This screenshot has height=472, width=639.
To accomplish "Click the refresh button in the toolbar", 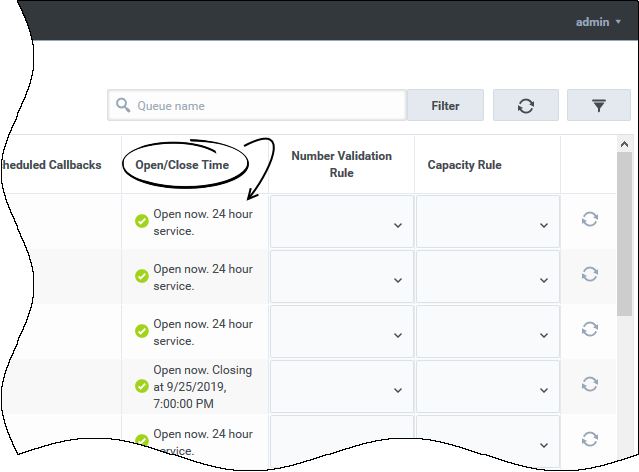I will [525, 105].
